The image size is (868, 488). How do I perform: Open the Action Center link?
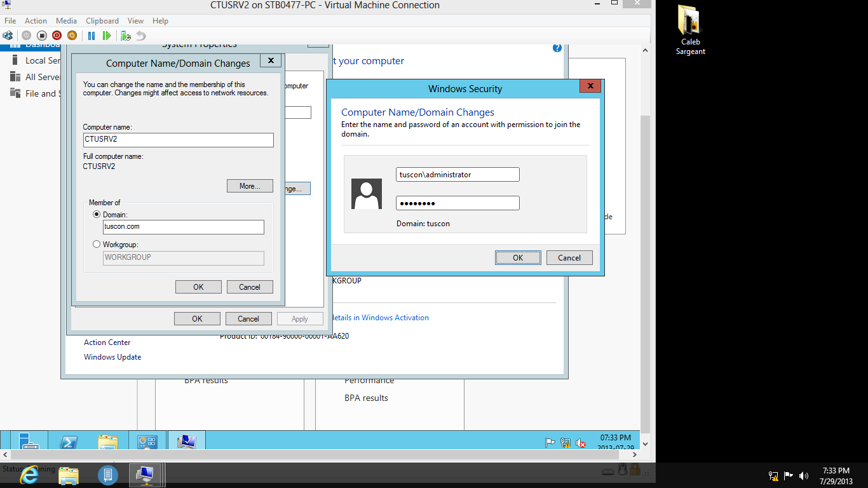(107, 342)
